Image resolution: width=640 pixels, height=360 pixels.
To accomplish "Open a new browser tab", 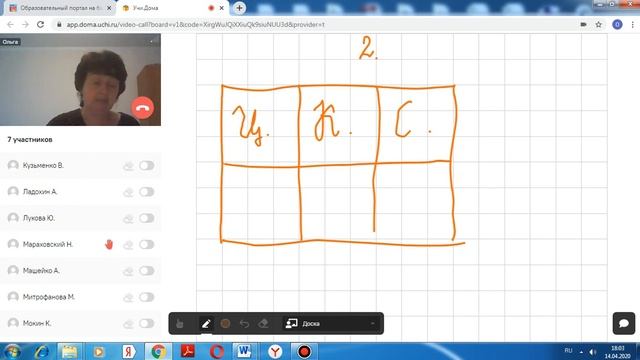I will tap(239, 8).
